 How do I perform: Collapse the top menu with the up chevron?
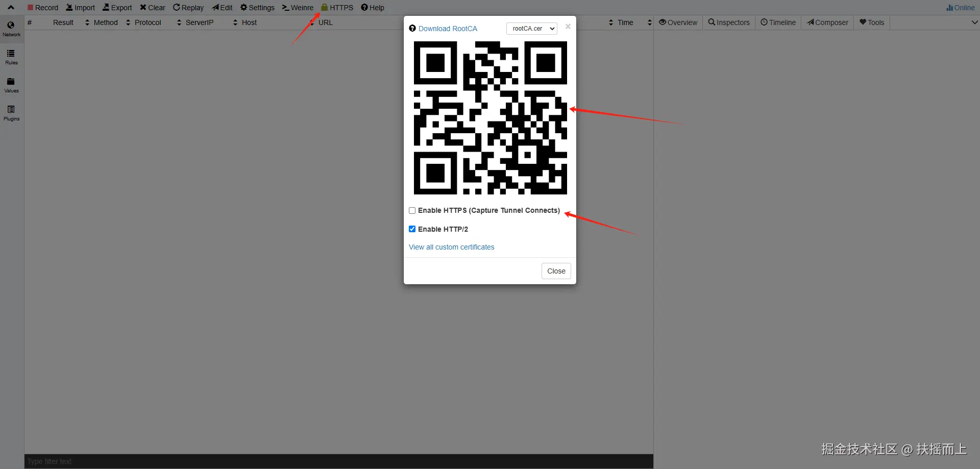click(x=11, y=8)
